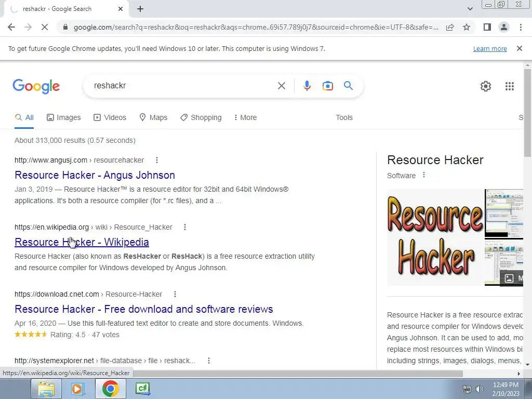This screenshot has width=532, height=399.
Task: Close the reshackr Google Search tab
Action: point(121,9)
